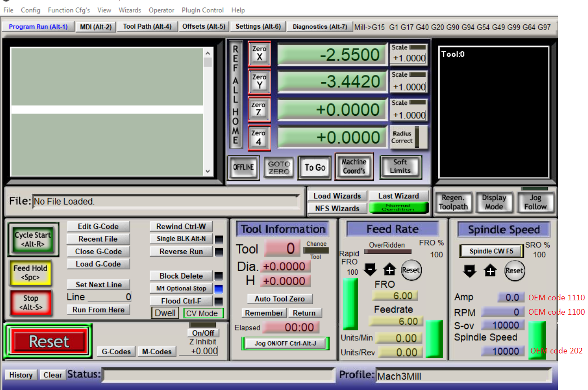Toggle Soft Limits
The width and height of the screenshot is (588, 390).
click(x=400, y=166)
